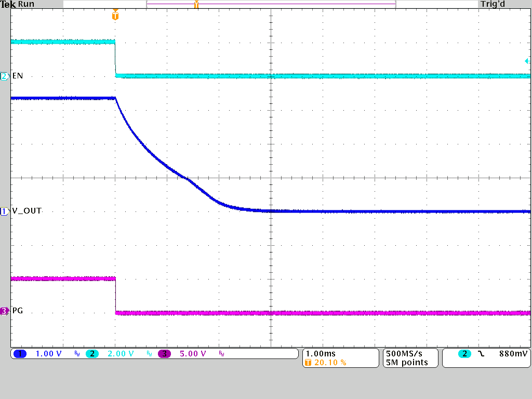
Task: Click the 20.10% trigger position slider readout
Action: (325, 362)
